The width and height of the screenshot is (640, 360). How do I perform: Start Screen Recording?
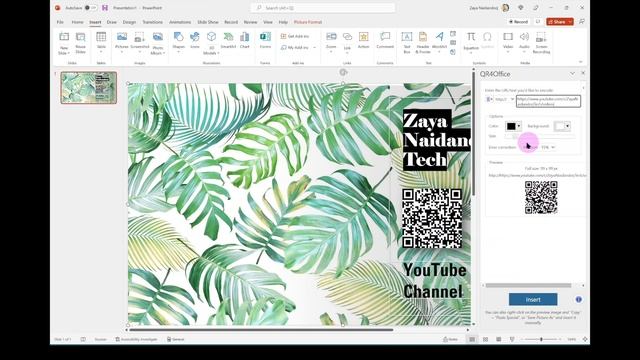coord(541,43)
